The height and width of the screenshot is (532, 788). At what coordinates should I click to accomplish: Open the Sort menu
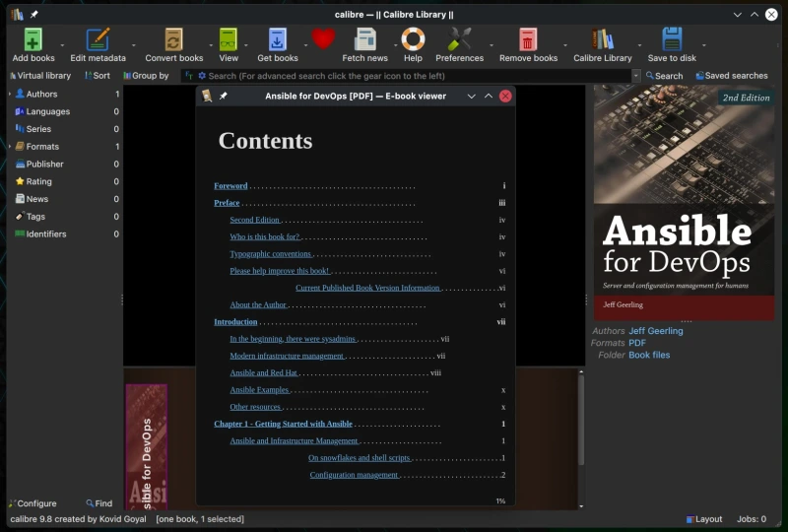coord(97,76)
